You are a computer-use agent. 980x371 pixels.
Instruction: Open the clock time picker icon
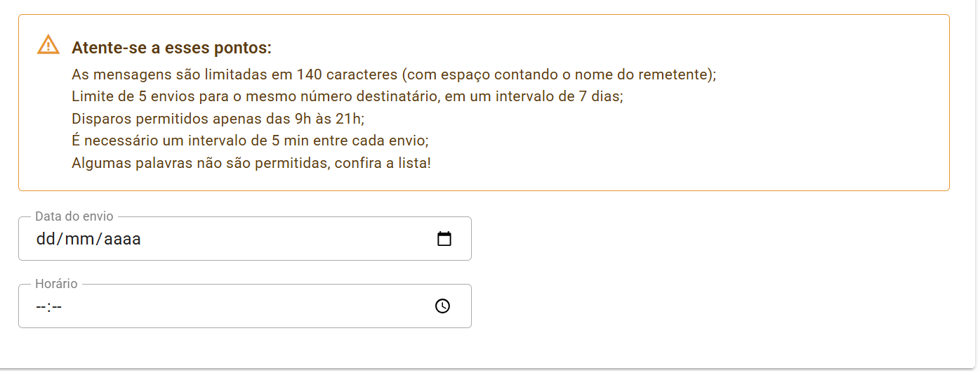point(442,306)
